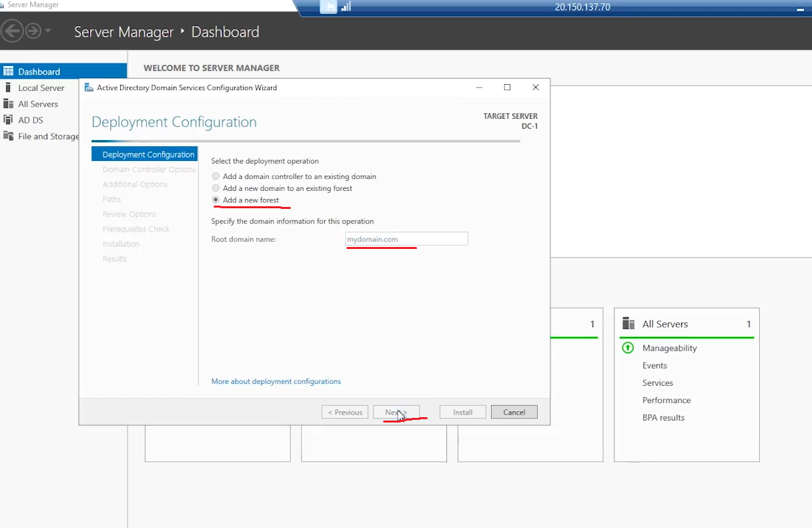Open Performance in All Servers tile
The image size is (812, 528).
(667, 400)
